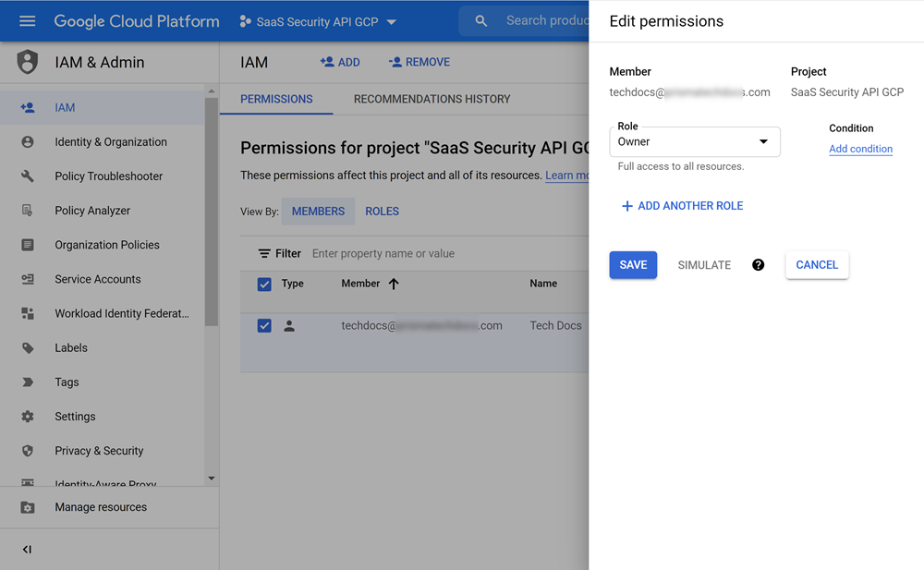Uncheck the techdocs member row checkbox
The width and height of the screenshot is (924, 570).
click(x=264, y=326)
